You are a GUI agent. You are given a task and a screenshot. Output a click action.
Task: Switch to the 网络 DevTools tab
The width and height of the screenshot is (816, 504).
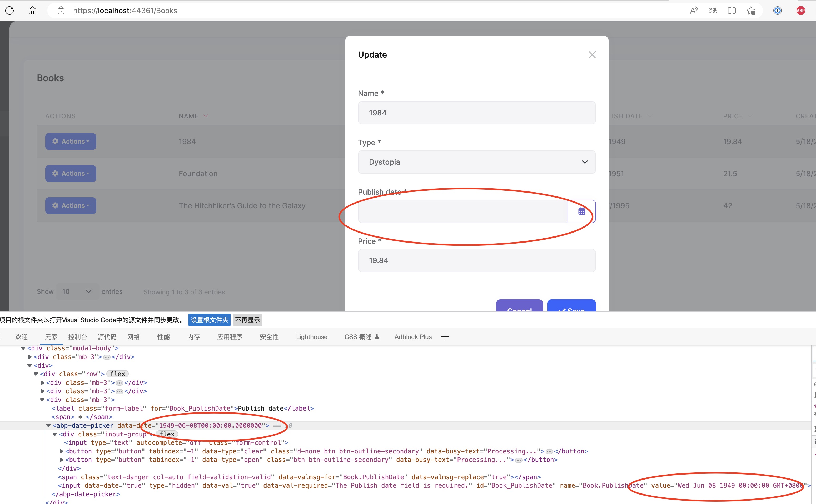click(x=133, y=337)
